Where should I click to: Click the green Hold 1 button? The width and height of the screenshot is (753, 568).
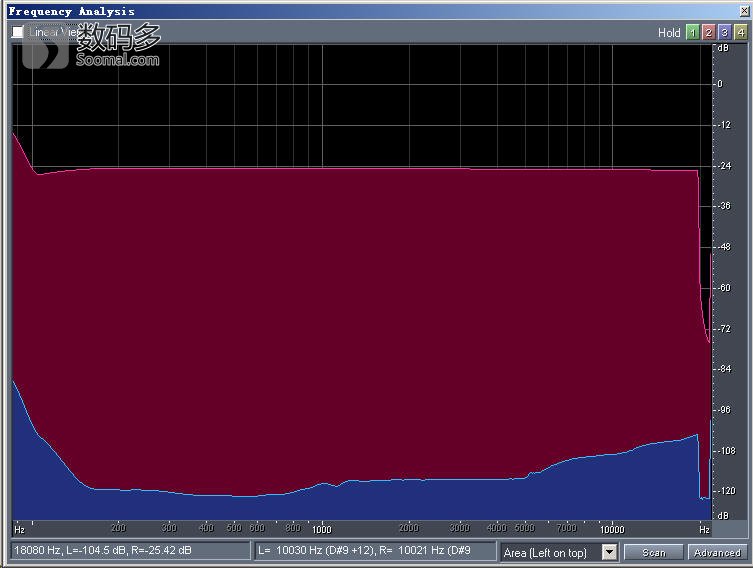[692, 32]
